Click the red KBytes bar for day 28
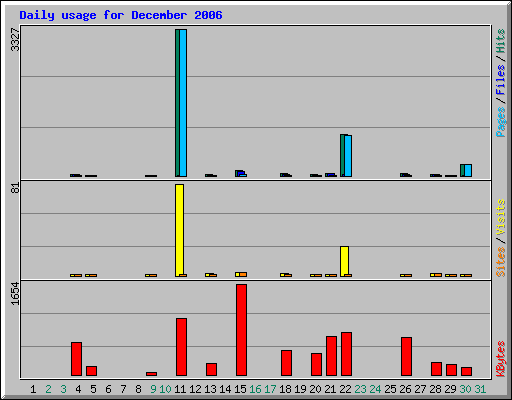512x400 pixels. coord(436,369)
